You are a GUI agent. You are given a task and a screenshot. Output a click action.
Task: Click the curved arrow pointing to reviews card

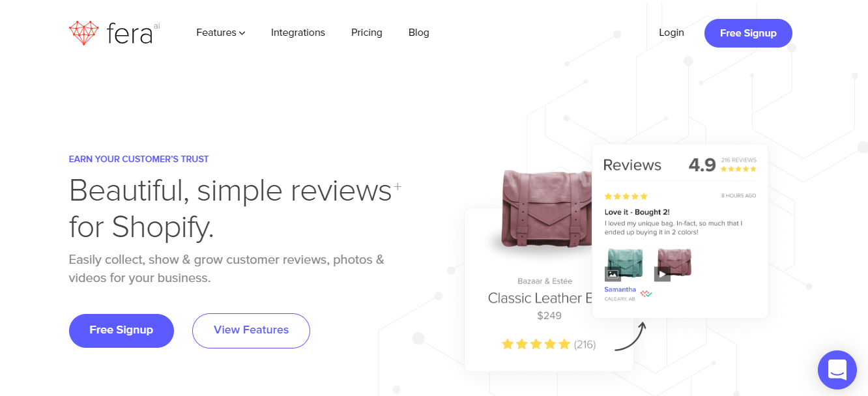[630, 337]
